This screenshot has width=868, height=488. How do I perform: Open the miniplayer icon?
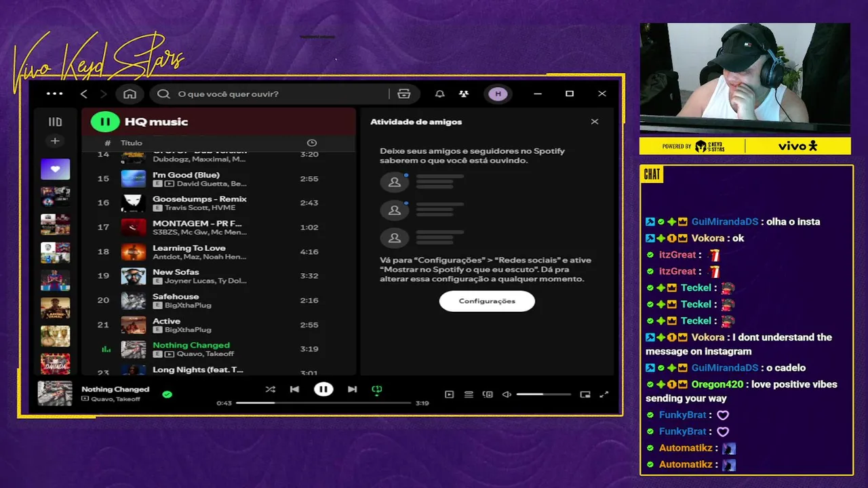point(585,394)
